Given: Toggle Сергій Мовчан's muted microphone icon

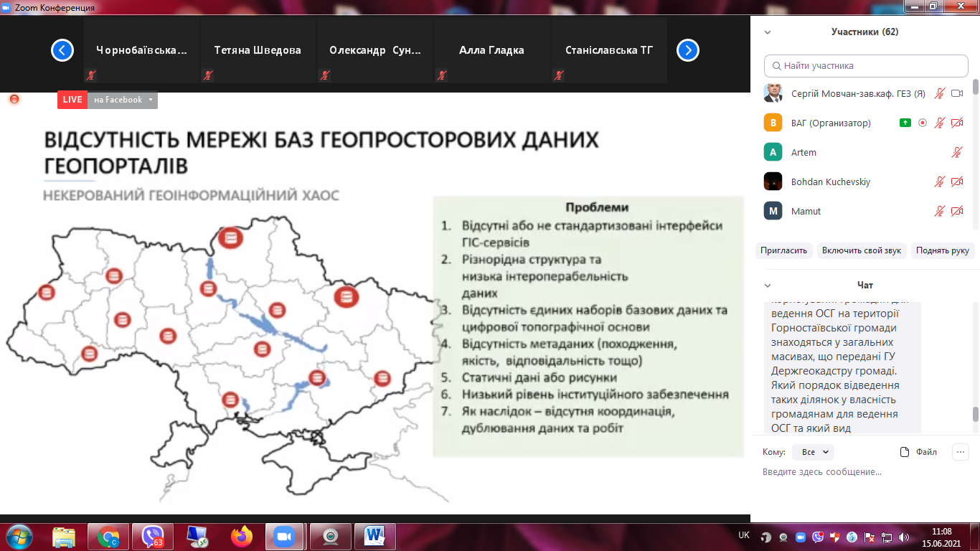Looking at the screenshot, I should pyautogui.click(x=939, y=93).
